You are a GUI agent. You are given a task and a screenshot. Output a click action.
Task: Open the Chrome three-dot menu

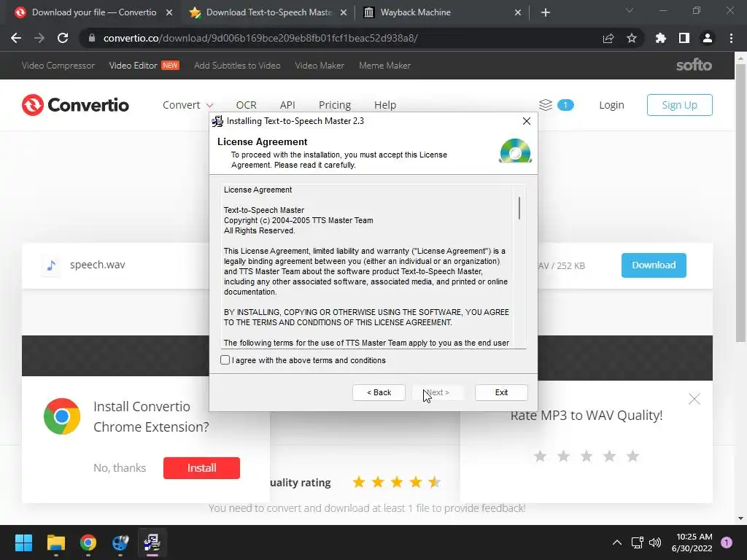tap(731, 38)
